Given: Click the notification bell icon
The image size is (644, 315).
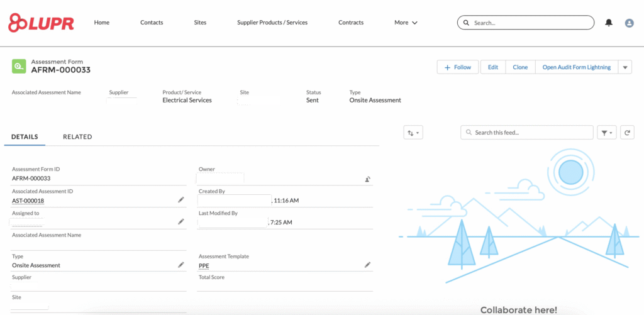Looking at the screenshot, I should pos(608,23).
